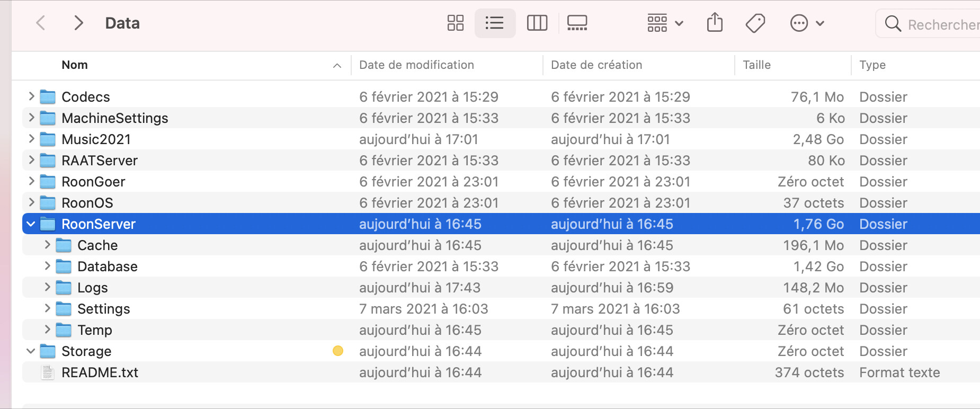This screenshot has width=980, height=409.
Task: Expand the MachineSettings folder
Action: tap(31, 117)
